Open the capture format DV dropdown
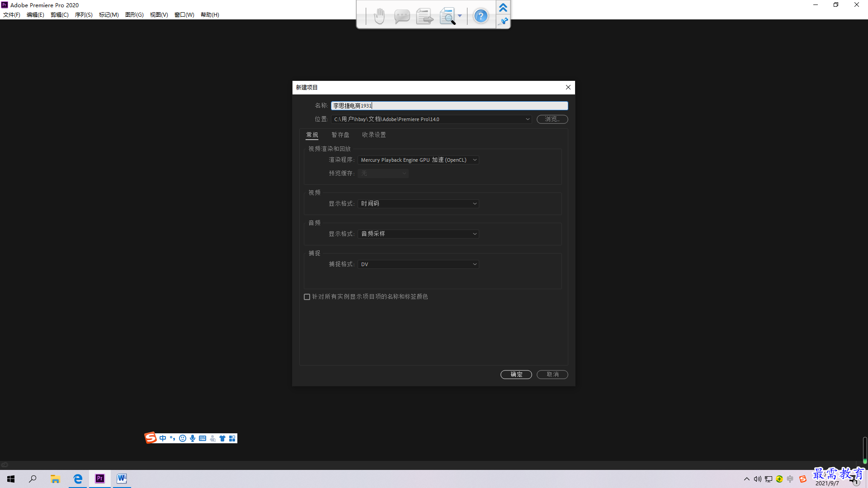Viewport: 868px width, 488px height. click(418, 264)
